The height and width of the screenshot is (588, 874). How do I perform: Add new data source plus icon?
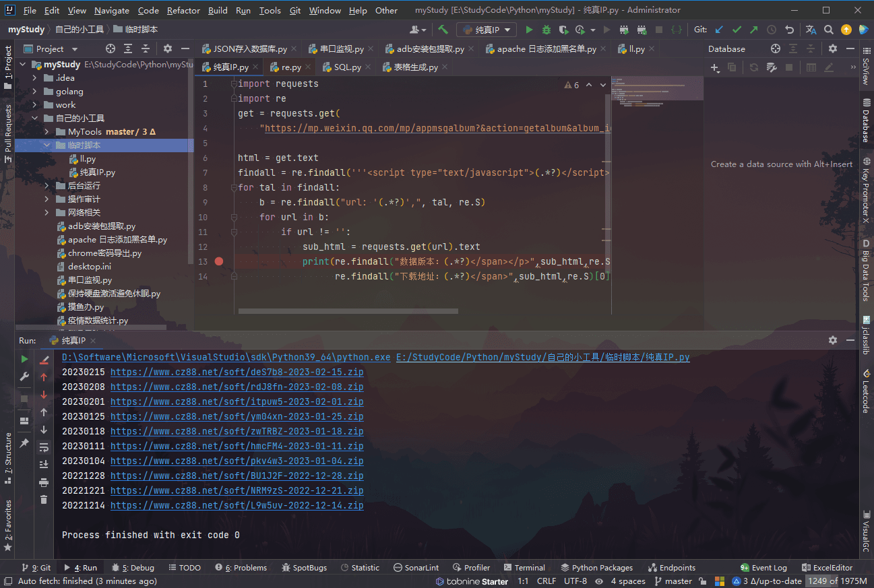tap(715, 67)
